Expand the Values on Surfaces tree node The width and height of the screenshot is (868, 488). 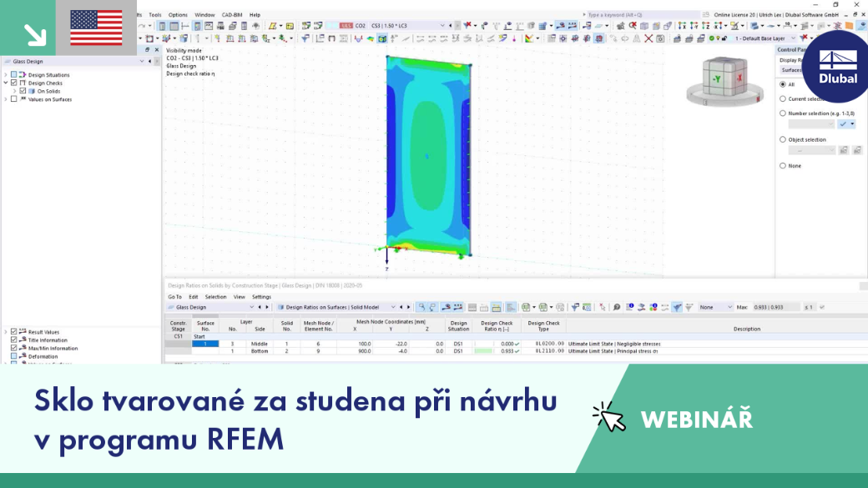pyautogui.click(x=6, y=99)
